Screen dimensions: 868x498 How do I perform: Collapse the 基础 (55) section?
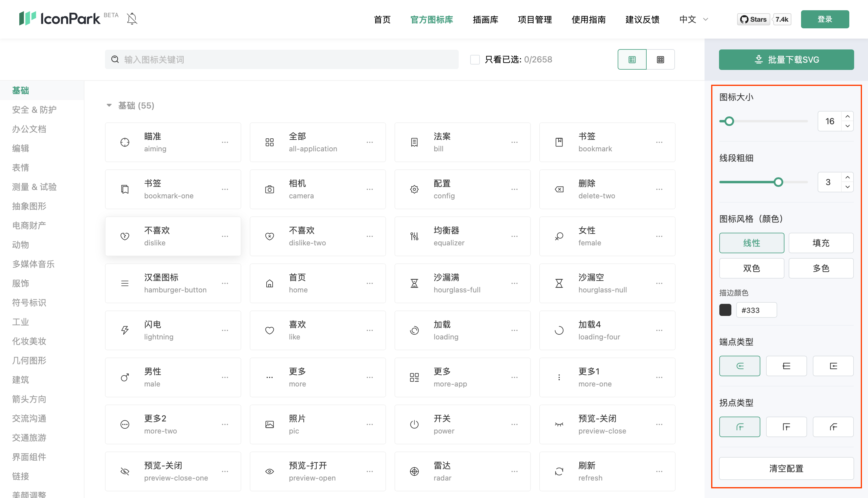[109, 105]
